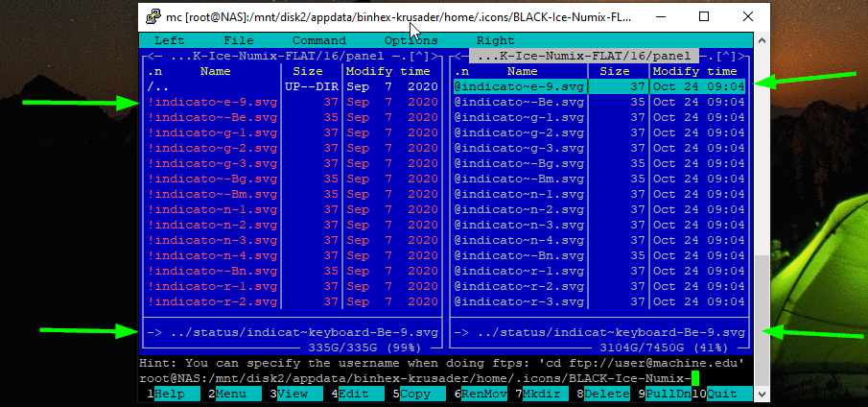
Task: Select @indicato~-Bm.svg in the right panel
Action: [x=599, y=179]
